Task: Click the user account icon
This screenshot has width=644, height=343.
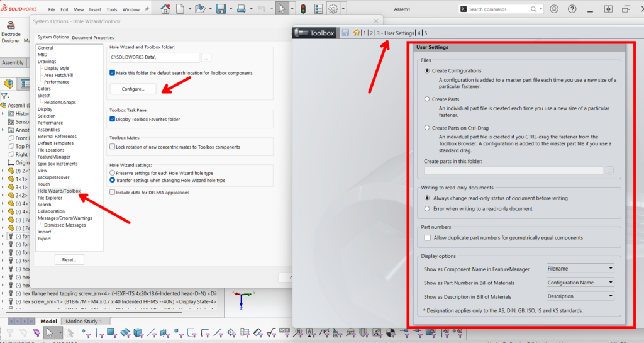Action: point(554,9)
